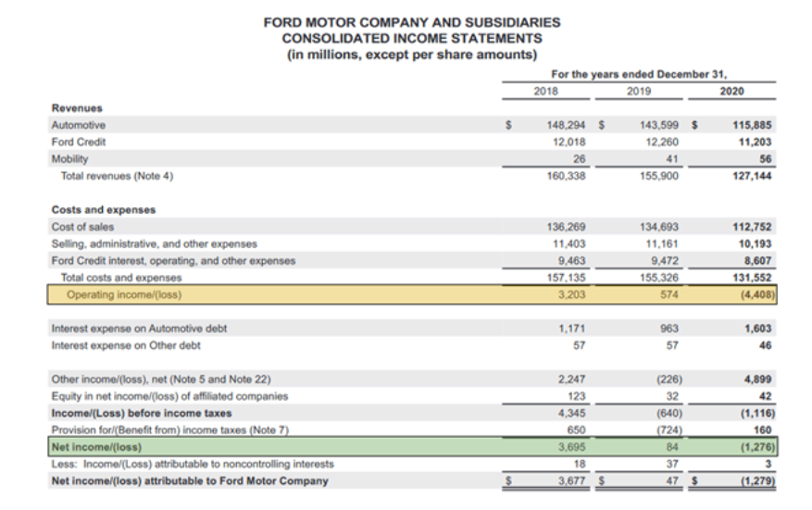Select net income 2018 value 3,695
812x510 pixels.
[571, 447]
